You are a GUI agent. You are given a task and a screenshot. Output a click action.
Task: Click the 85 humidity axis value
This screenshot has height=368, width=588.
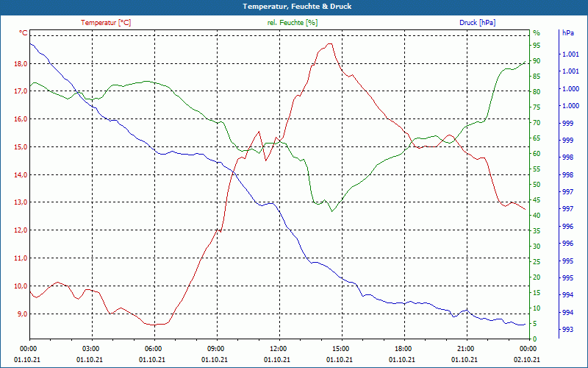pyautogui.click(x=537, y=77)
